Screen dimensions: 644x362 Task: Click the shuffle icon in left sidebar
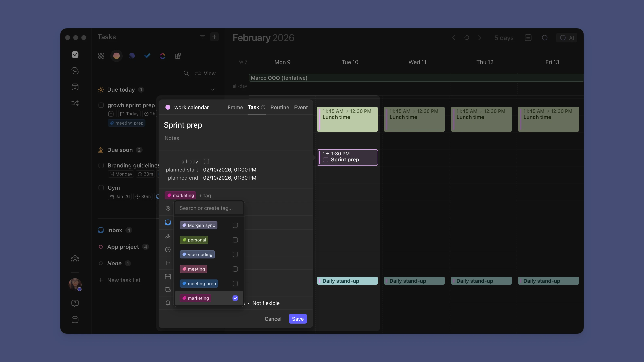[75, 103]
